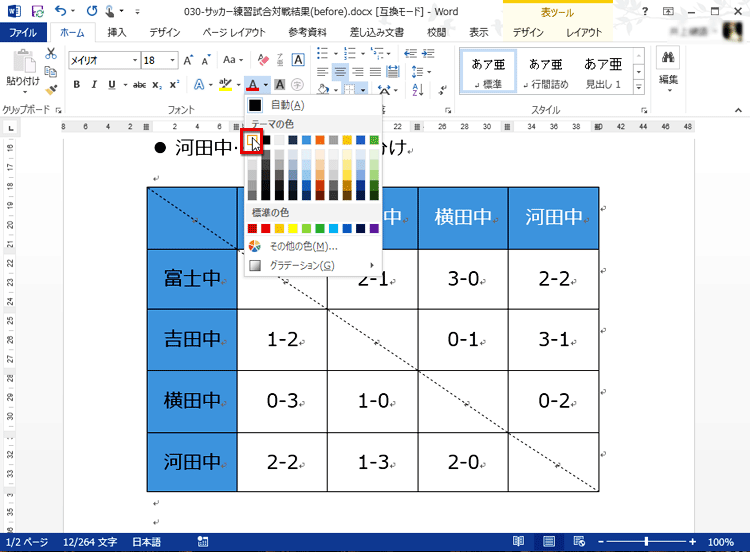Click the show paragraph marks icon
The width and height of the screenshot is (750, 552).
(x=443, y=89)
